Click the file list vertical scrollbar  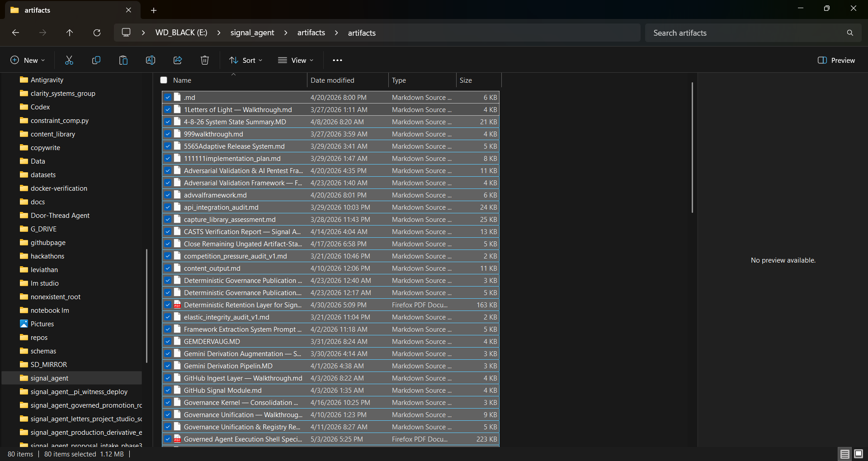(692, 147)
